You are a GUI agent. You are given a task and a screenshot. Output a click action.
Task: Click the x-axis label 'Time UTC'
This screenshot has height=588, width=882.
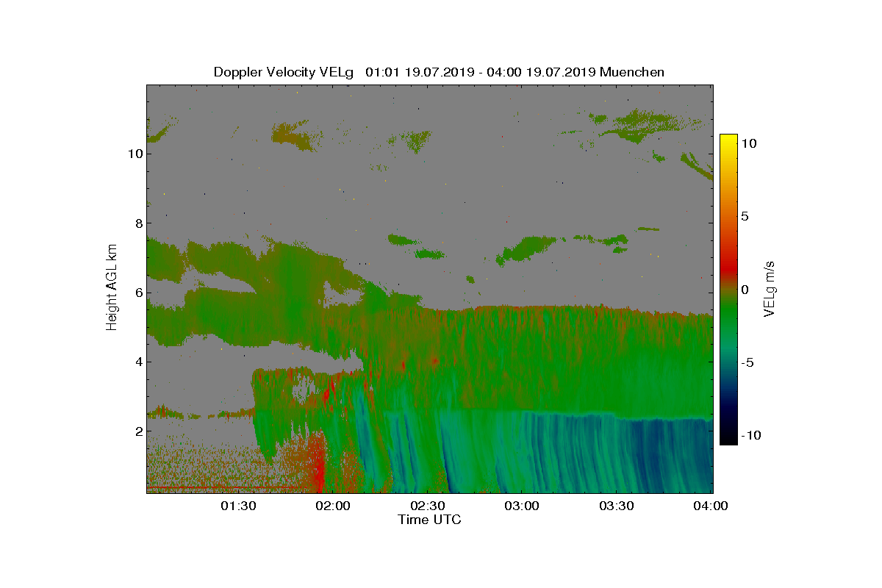(x=429, y=520)
